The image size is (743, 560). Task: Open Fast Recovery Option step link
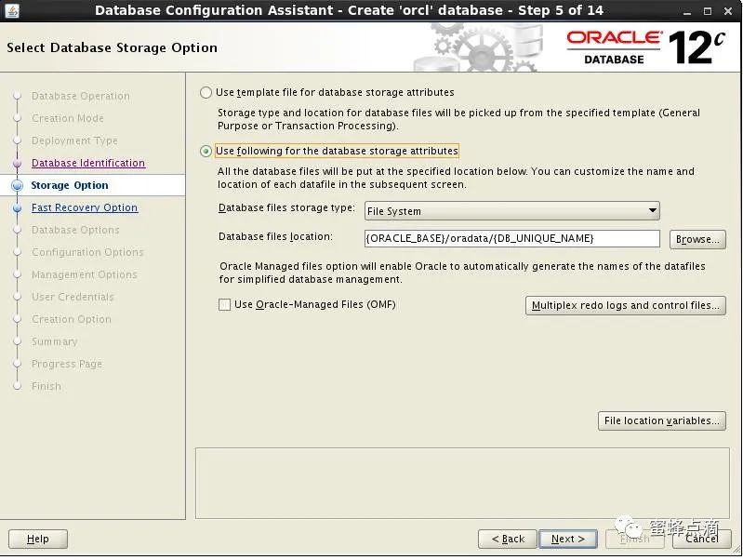pos(85,207)
